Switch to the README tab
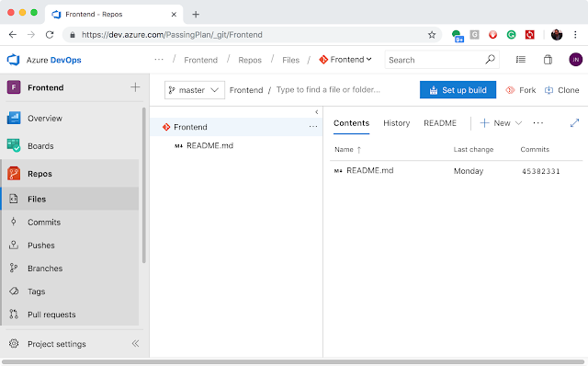The image size is (588, 366). point(440,123)
